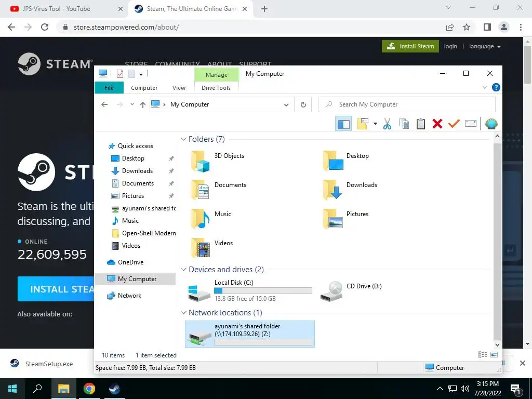Click the Install Steam green button
The height and width of the screenshot is (399, 532).
(x=410, y=46)
